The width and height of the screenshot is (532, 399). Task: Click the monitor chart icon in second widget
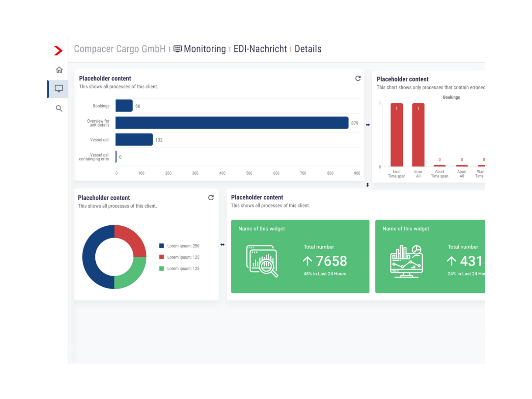click(406, 261)
